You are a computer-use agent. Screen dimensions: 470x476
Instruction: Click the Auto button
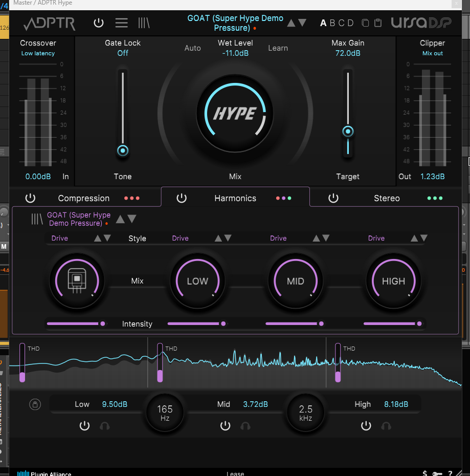tap(193, 48)
